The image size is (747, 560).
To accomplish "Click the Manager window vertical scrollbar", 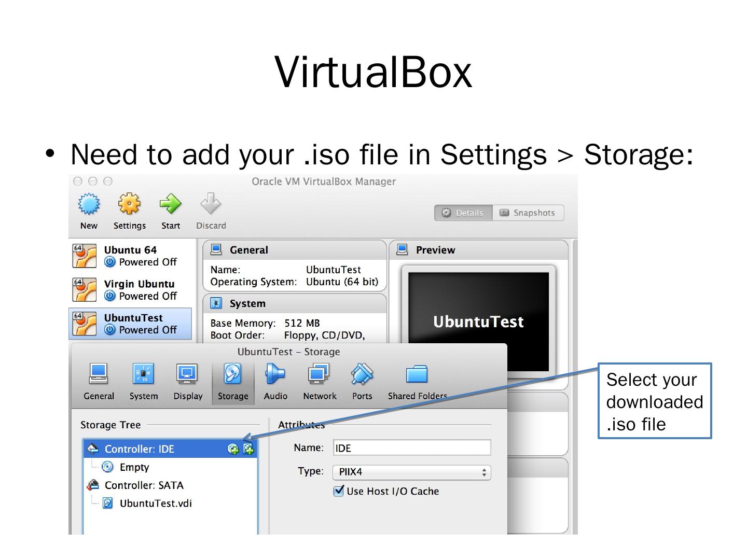I will click(574, 386).
